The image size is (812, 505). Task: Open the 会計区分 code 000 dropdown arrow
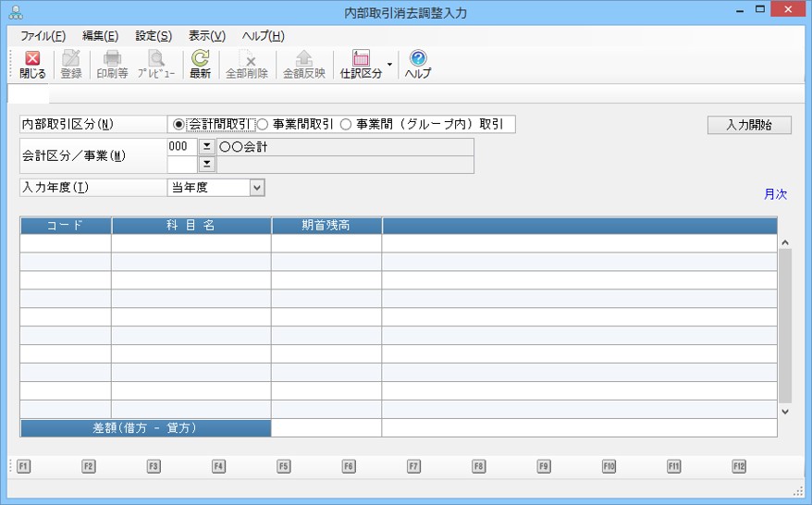pyautogui.click(x=207, y=147)
